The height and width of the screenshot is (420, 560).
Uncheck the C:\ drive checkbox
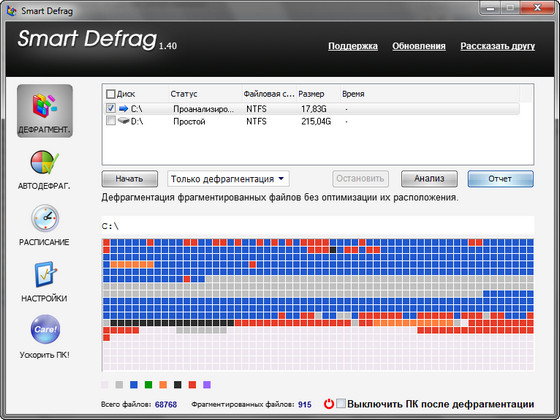[111, 108]
